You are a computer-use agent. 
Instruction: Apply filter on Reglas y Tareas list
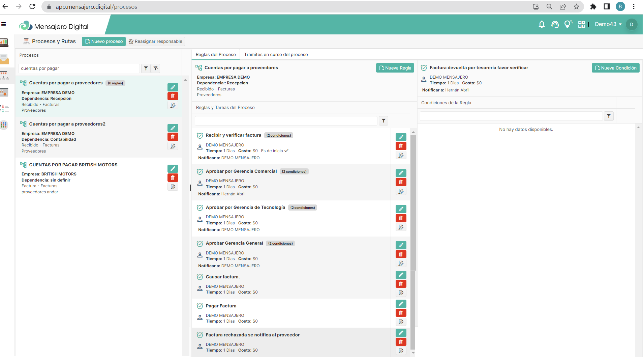click(384, 121)
